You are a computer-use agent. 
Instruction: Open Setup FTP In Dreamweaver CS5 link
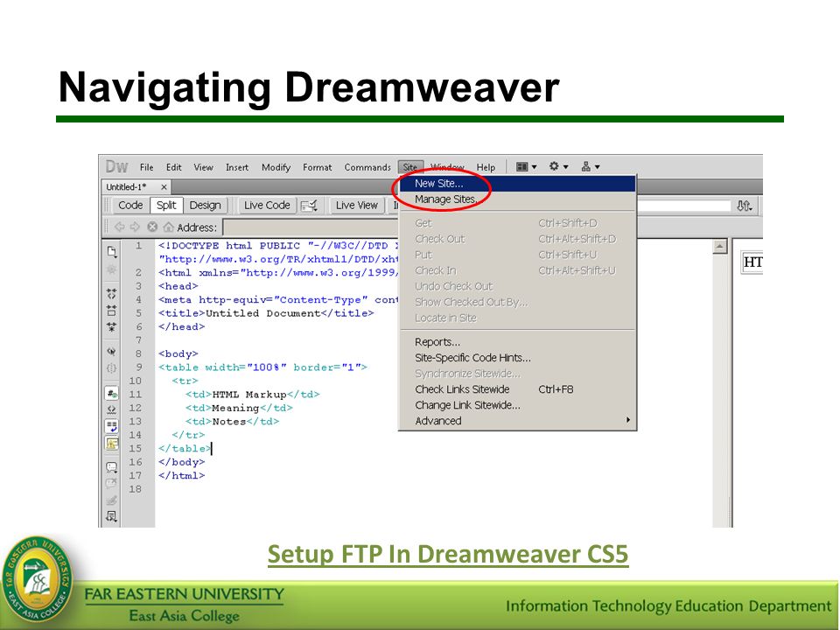[x=448, y=554]
